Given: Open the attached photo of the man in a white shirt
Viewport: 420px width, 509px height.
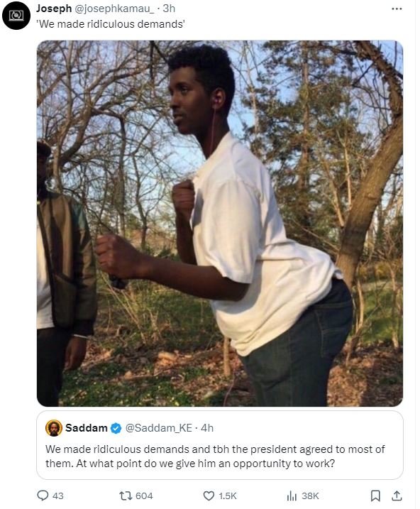Looking at the screenshot, I should (x=220, y=224).
